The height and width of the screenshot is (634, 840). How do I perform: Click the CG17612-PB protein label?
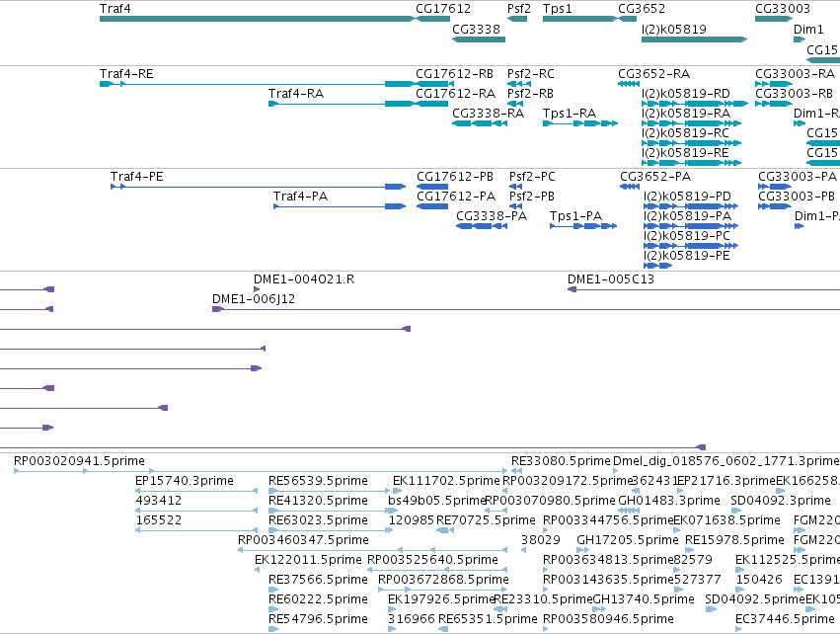[455, 177]
